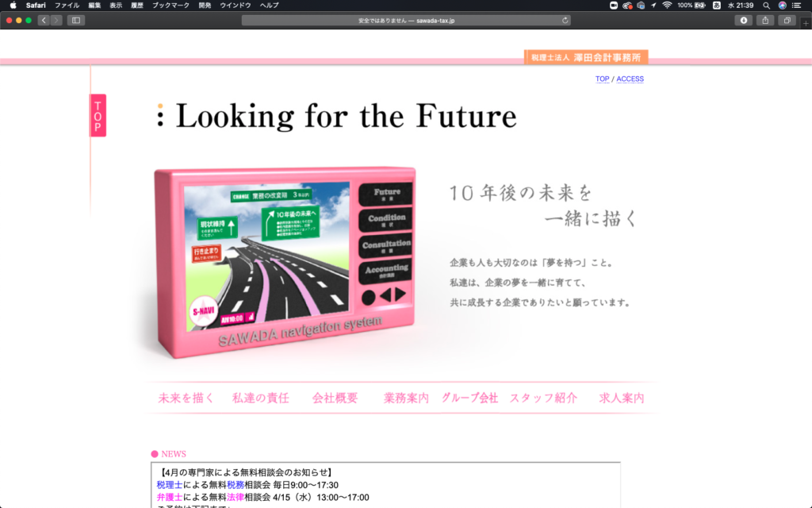Image resolution: width=812 pixels, height=508 pixels.
Task: Toggle the Safari sidebar button
Action: 76,20
